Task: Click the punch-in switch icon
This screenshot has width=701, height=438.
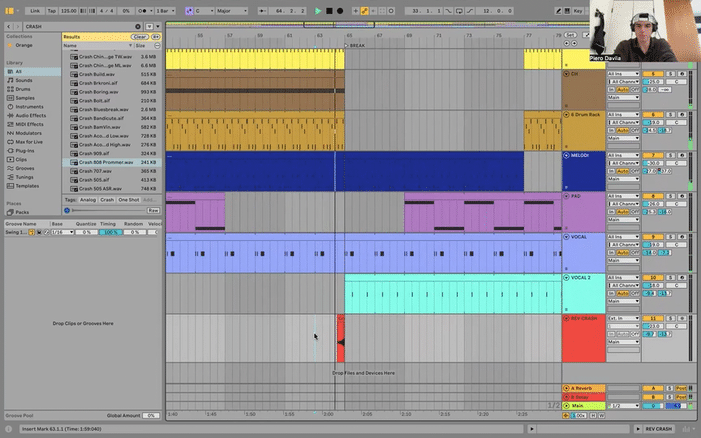Action: (x=448, y=11)
